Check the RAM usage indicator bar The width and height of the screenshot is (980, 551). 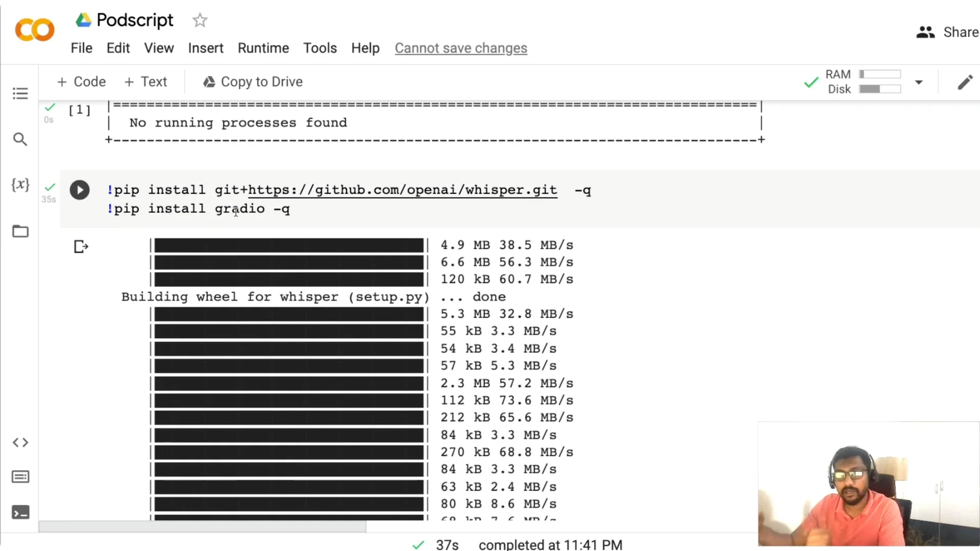[880, 74]
